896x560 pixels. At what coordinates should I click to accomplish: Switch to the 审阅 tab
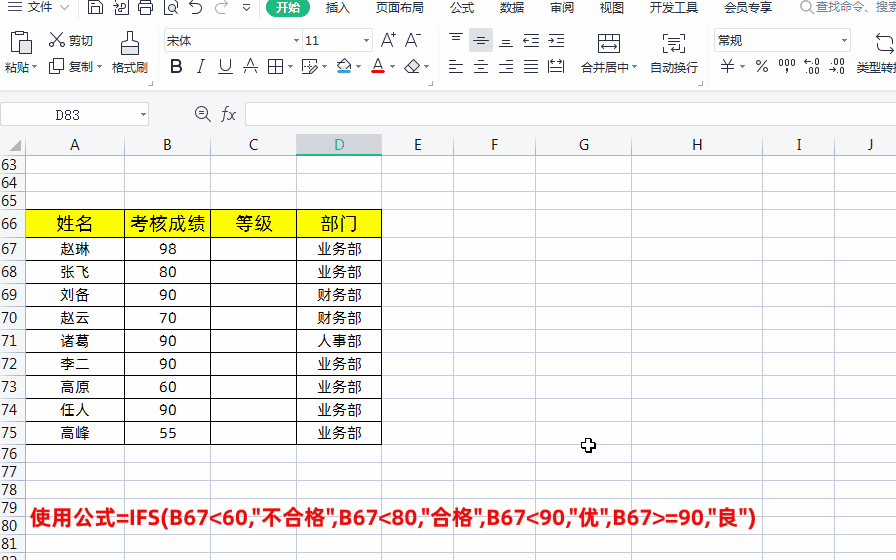point(562,7)
